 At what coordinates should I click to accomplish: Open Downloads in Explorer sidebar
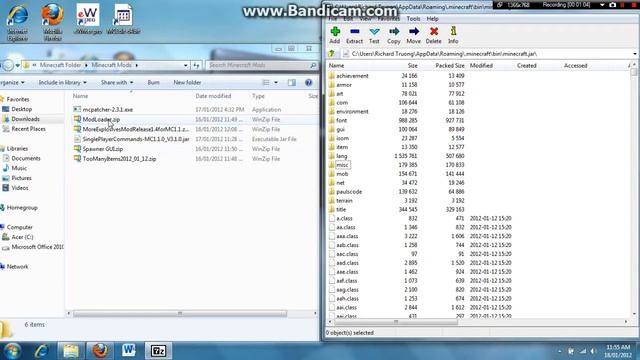(x=25, y=119)
